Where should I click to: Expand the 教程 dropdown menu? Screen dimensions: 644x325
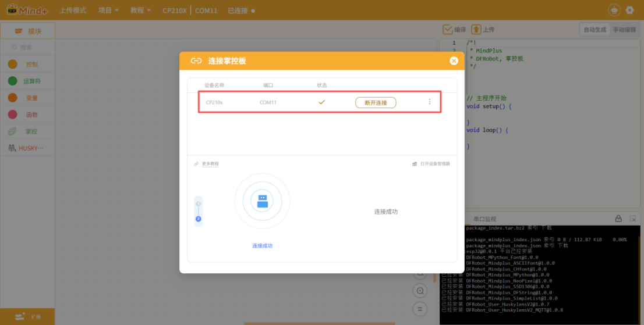tap(140, 10)
